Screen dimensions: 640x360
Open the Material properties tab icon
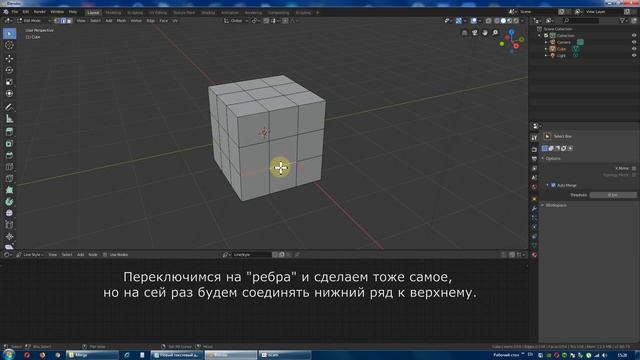coord(534,255)
